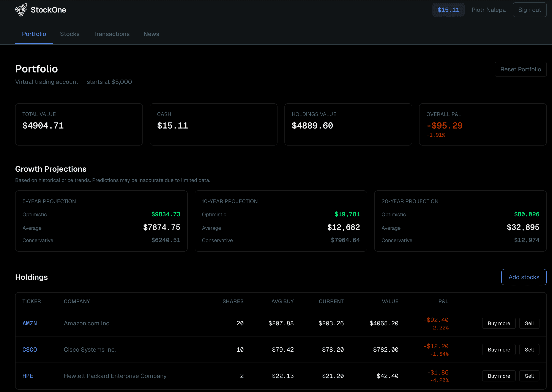
Task: Open the Transactions tab
Action: coord(111,34)
